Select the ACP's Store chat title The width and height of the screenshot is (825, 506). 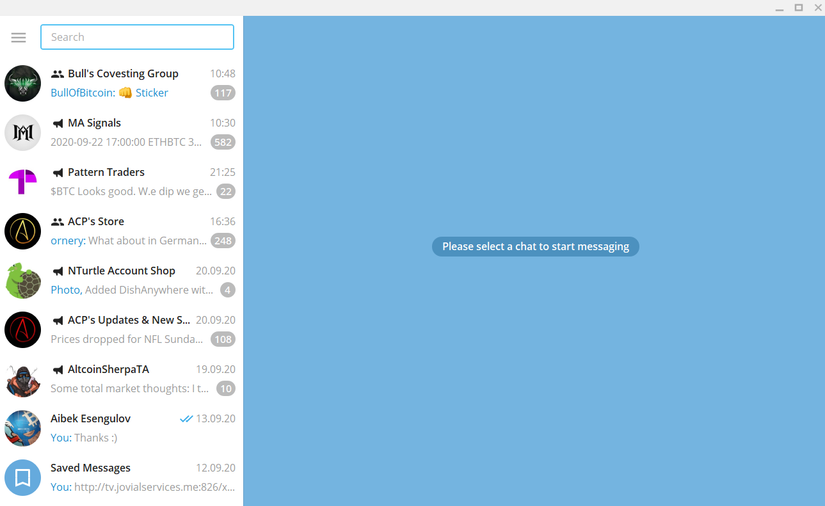[96, 221]
